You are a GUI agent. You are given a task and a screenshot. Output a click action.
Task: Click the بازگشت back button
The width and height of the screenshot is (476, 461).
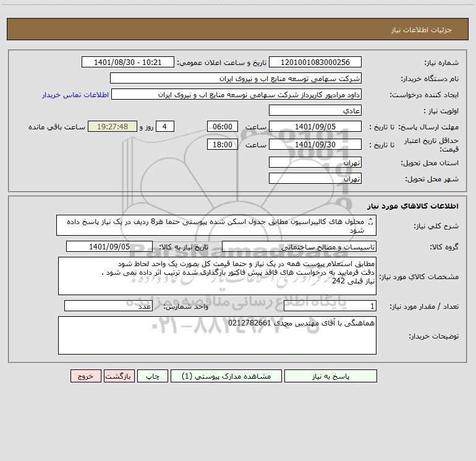coord(119,376)
